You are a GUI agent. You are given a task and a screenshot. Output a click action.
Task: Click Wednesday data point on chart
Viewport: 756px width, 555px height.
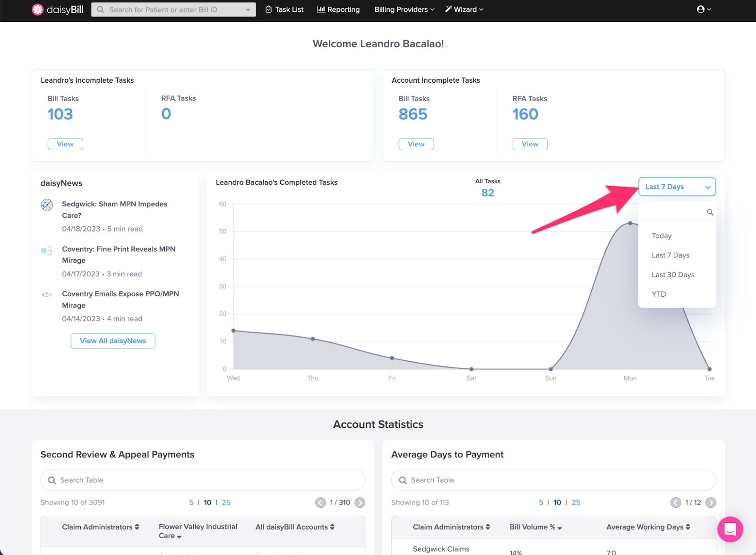tap(233, 331)
